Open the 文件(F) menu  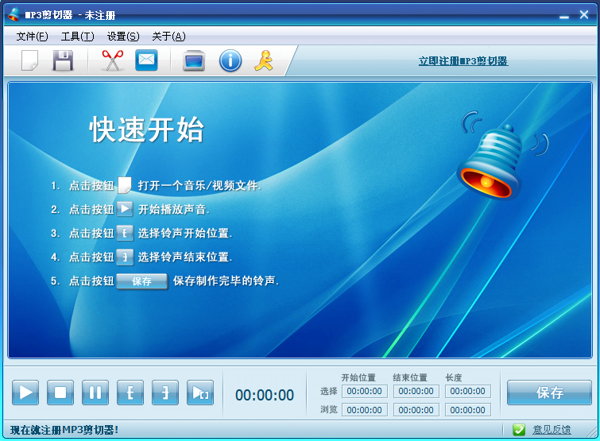(x=32, y=36)
